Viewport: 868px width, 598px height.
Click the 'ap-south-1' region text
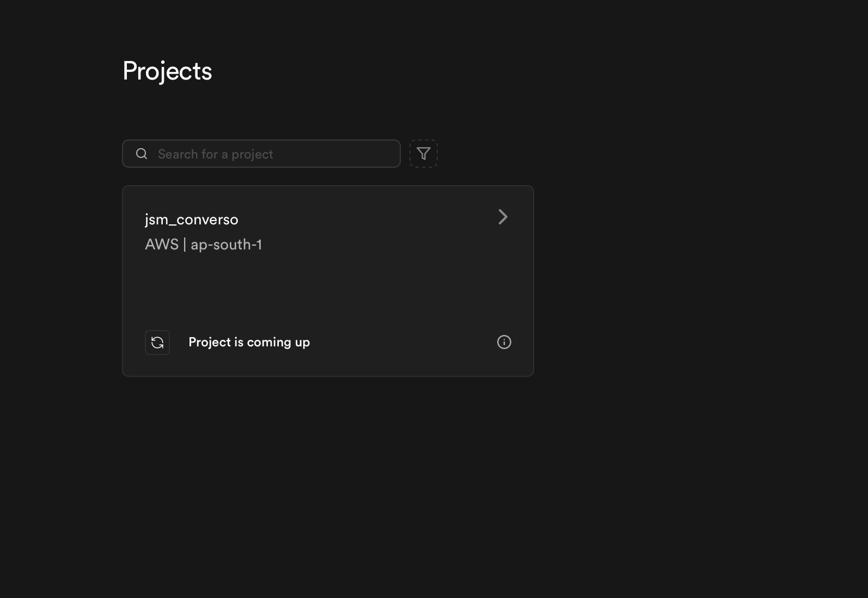tap(226, 245)
